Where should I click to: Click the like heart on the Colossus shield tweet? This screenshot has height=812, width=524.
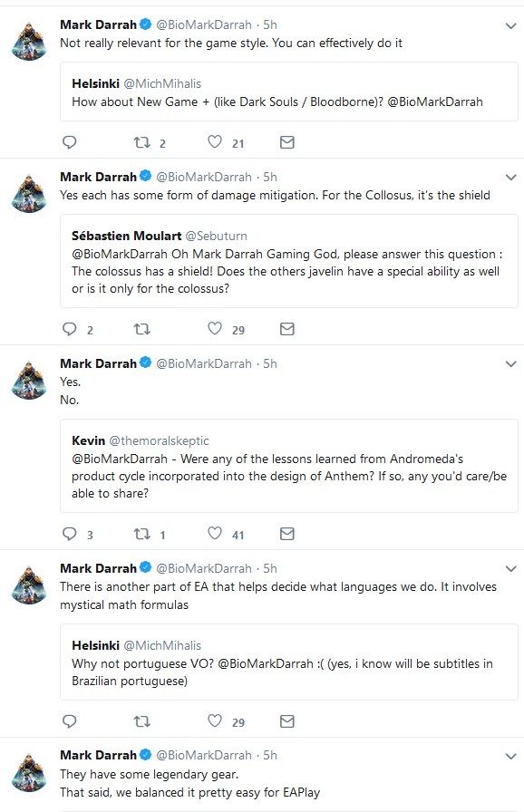coord(214,329)
